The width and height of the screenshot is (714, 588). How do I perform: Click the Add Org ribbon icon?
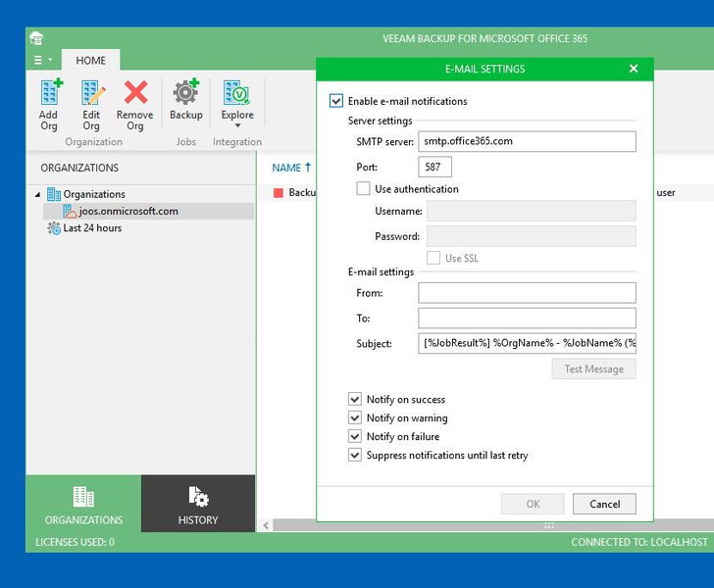coord(49,92)
